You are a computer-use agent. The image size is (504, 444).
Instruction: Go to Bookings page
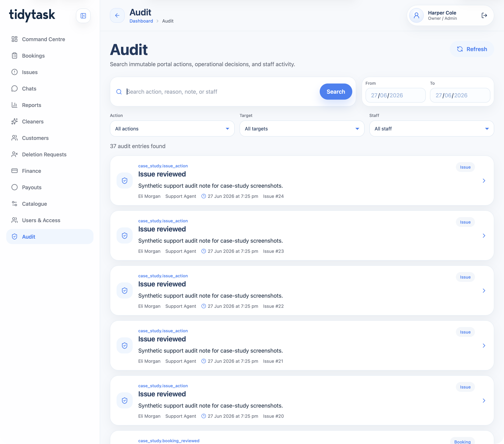click(x=50, y=56)
